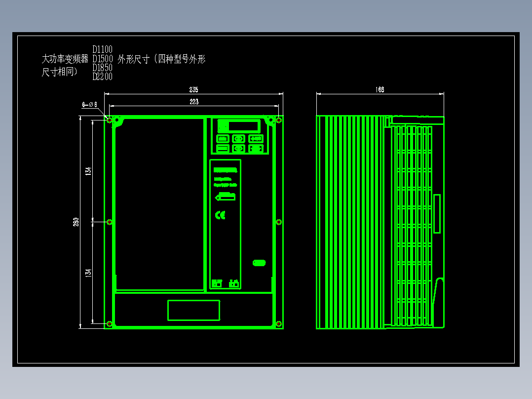Click the D2200 model label

coord(103,77)
